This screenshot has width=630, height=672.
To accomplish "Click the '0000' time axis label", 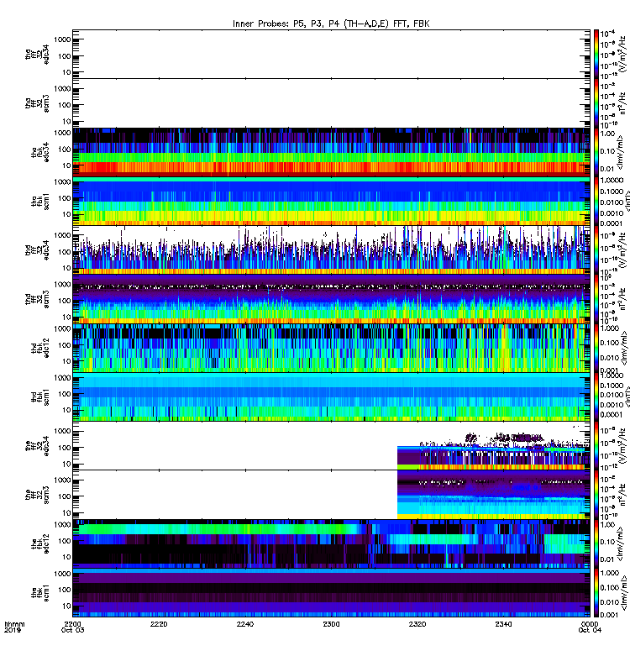I will coord(590,624).
